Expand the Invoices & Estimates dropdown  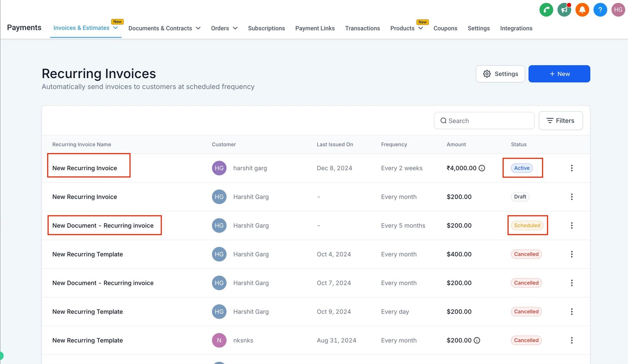[86, 28]
